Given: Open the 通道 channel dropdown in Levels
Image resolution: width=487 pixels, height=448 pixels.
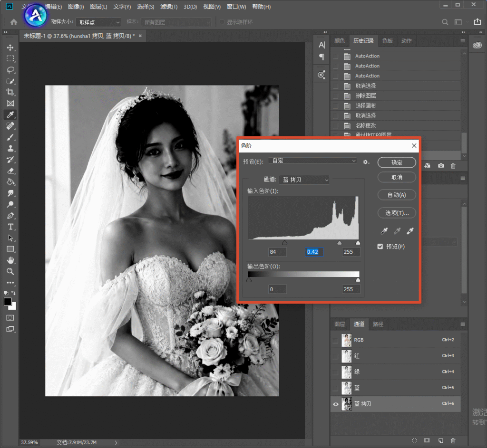Looking at the screenshot, I should (x=304, y=180).
